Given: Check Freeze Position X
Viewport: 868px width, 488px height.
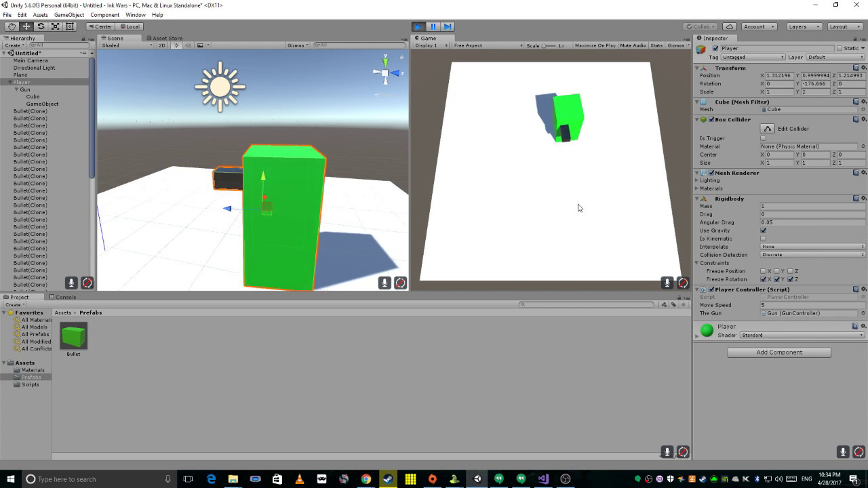Looking at the screenshot, I should (x=764, y=271).
